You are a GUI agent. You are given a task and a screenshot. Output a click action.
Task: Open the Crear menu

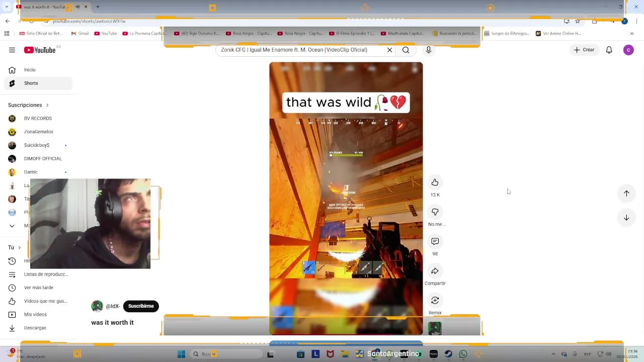[x=584, y=50]
